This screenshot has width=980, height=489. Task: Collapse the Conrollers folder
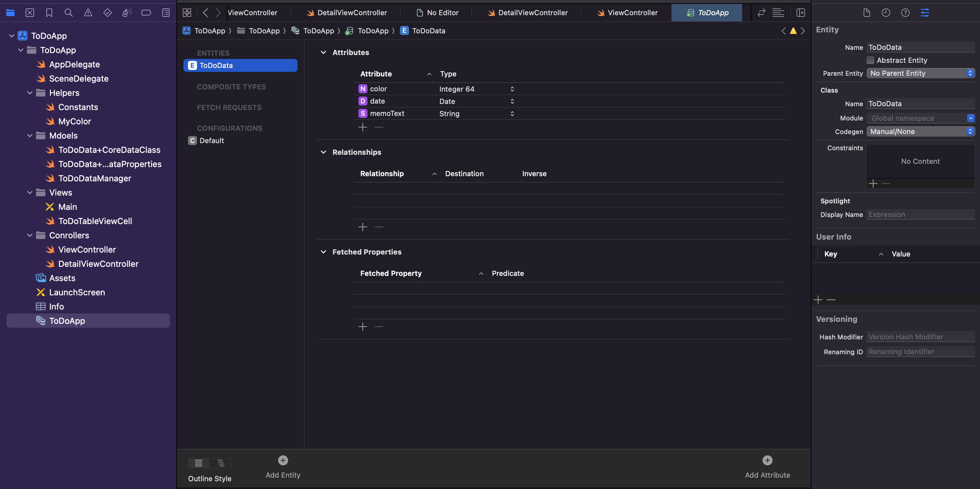[30, 235]
